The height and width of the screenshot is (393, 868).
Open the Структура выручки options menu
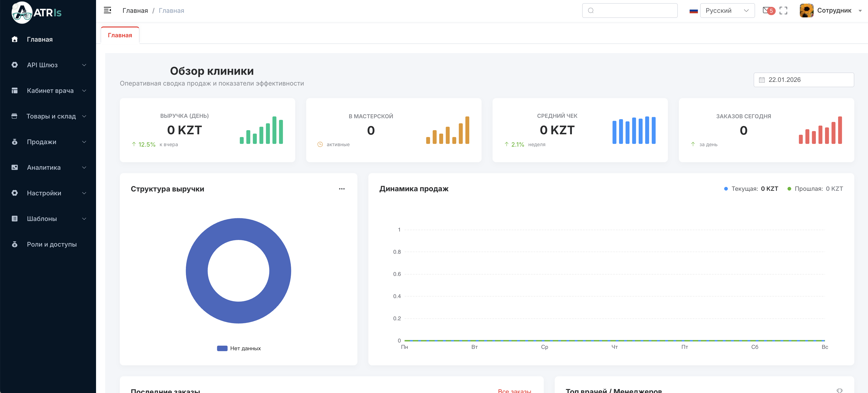[x=342, y=189]
